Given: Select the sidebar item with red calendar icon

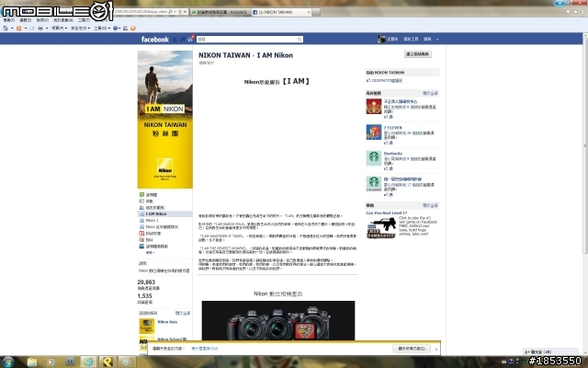Looking at the screenshot, I should (x=148, y=233).
